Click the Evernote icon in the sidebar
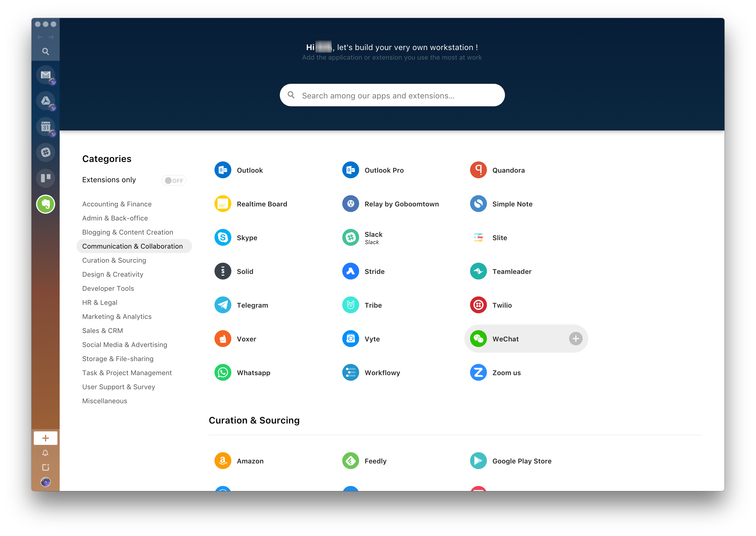The image size is (756, 536). pos(46,203)
